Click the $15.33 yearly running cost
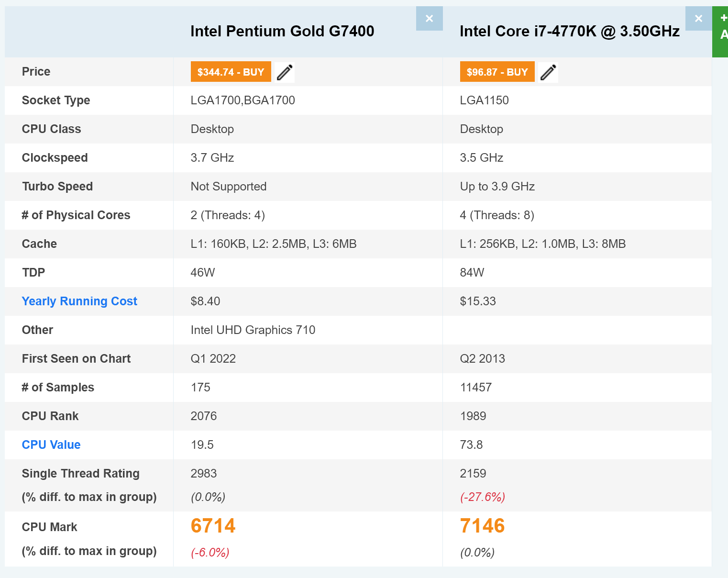 click(478, 301)
